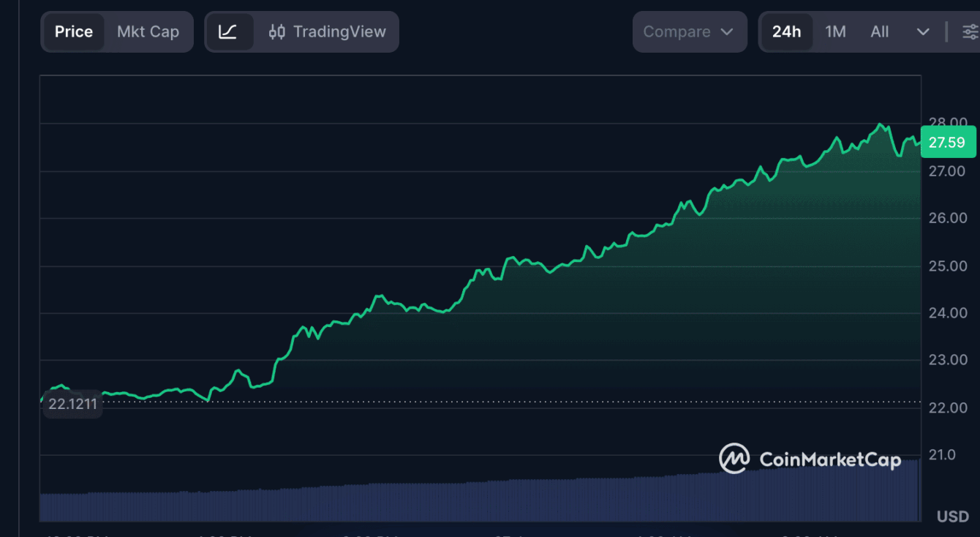
Task: Click the green 27.59 current price tag
Action: tap(947, 143)
